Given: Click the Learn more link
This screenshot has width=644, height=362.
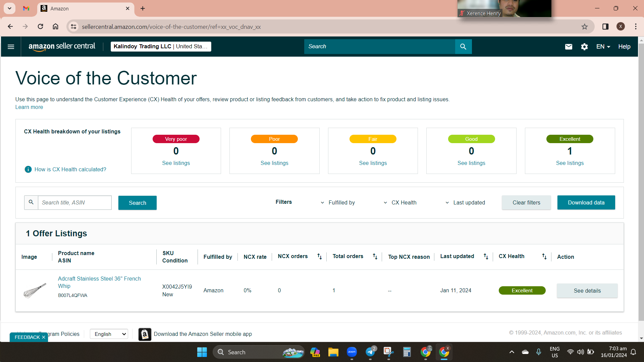Looking at the screenshot, I should pyautogui.click(x=29, y=107).
